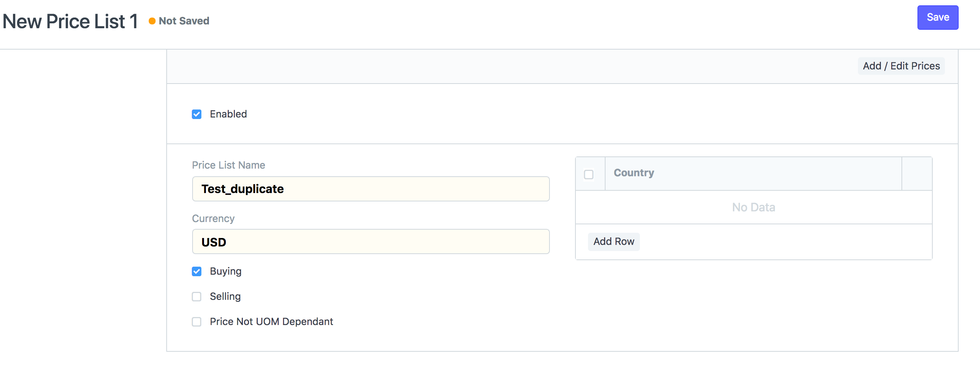Disable the Enabled checkbox
The image size is (980, 367).
click(x=197, y=114)
